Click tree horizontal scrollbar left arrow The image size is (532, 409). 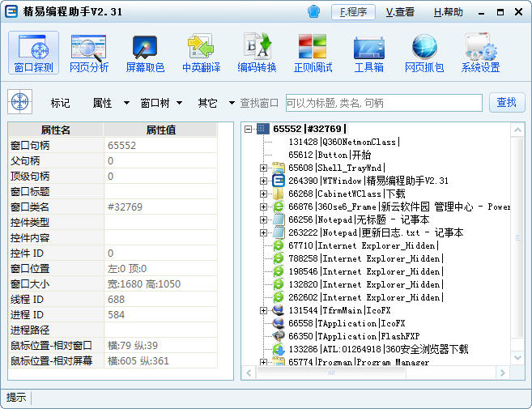click(x=249, y=373)
